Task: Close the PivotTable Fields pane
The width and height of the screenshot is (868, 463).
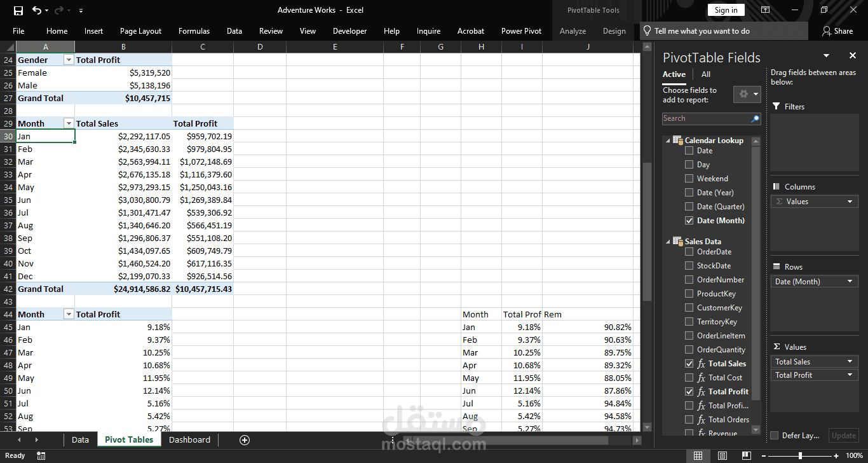Action: pyautogui.click(x=853, y=56)
